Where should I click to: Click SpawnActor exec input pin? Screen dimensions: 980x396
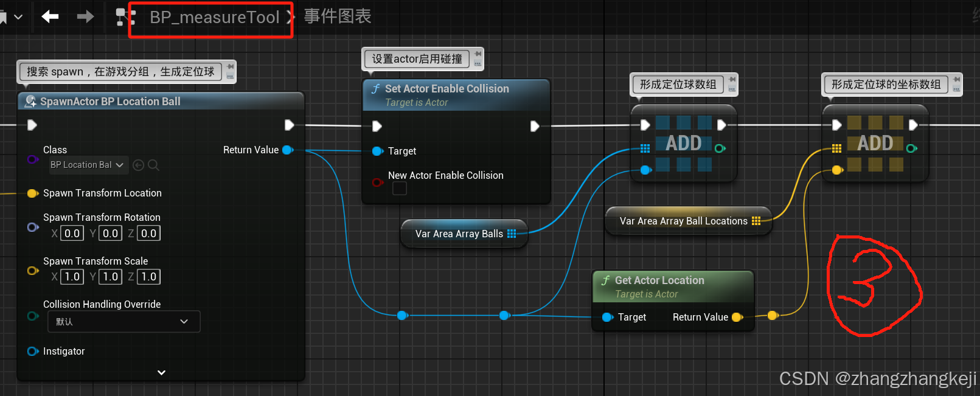coord(32,125)
